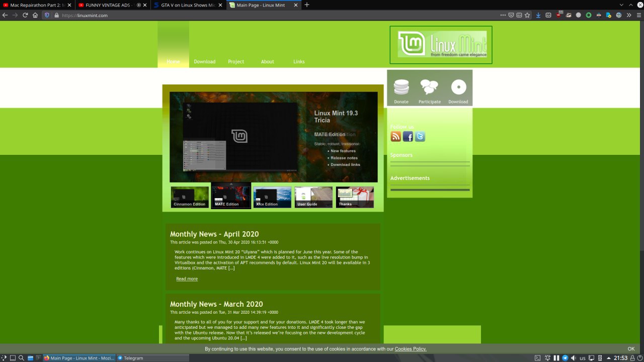Open the Download navigation menu
Viewport: 644px width, 362px height.
205,61
